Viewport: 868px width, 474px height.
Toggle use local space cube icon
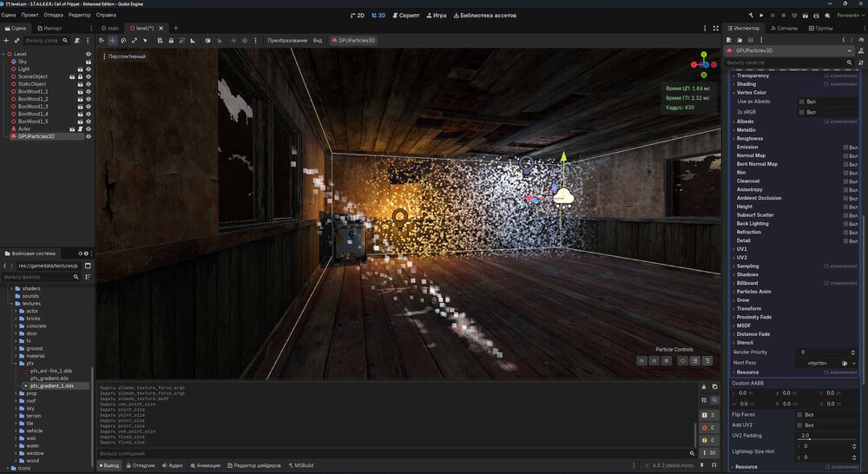(207, 41)
